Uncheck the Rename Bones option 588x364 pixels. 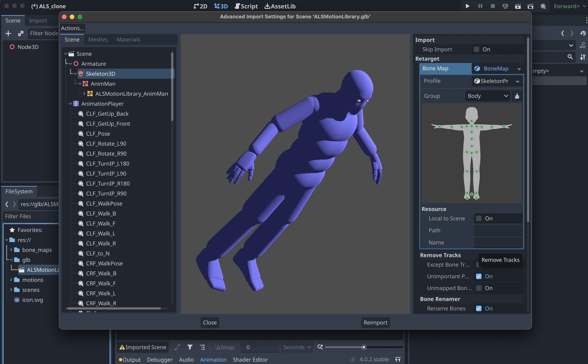(x=478, y=308)
